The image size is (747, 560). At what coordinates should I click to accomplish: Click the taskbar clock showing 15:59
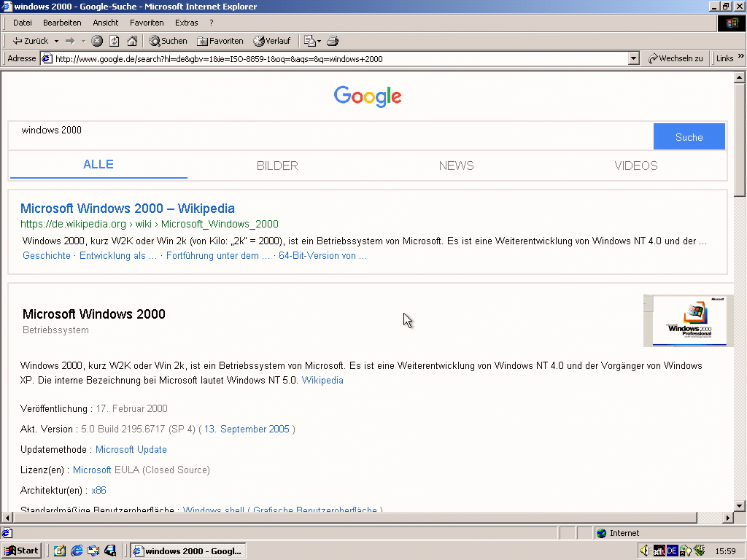pyautogui.click(x=726, y=551)
